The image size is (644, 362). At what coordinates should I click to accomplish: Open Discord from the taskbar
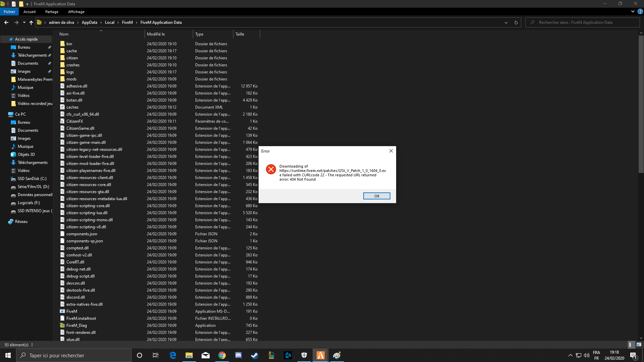[238, 355]
